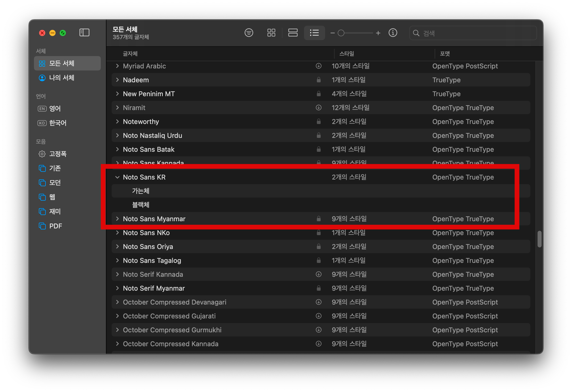The image size is (572, 392).
Task: Open PDF collection
Action: pos(67,226)
